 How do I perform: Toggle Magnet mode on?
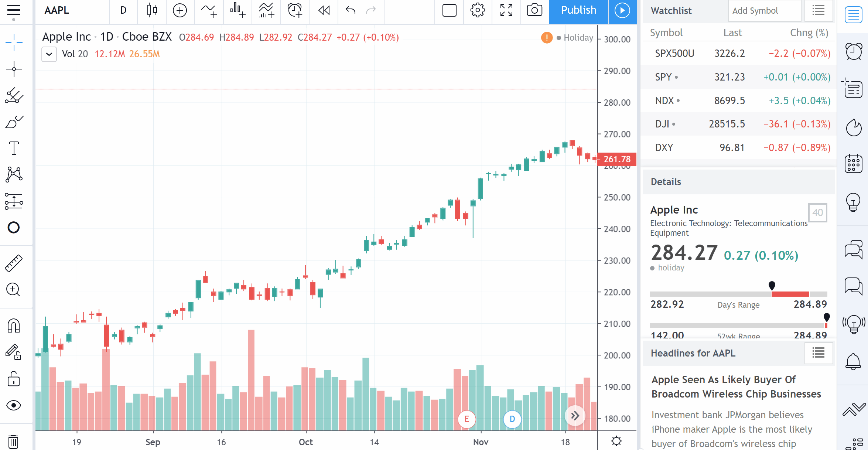pos(14,325)
